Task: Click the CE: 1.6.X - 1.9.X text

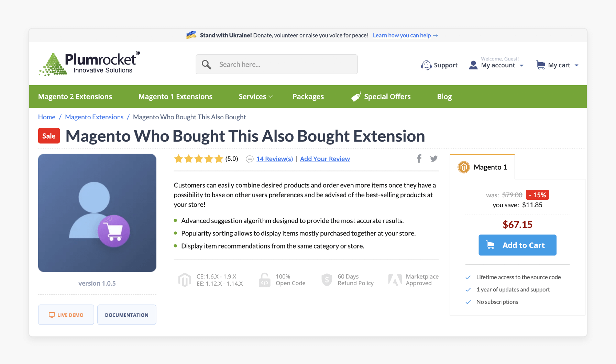Action: click(x=216, y=276)
